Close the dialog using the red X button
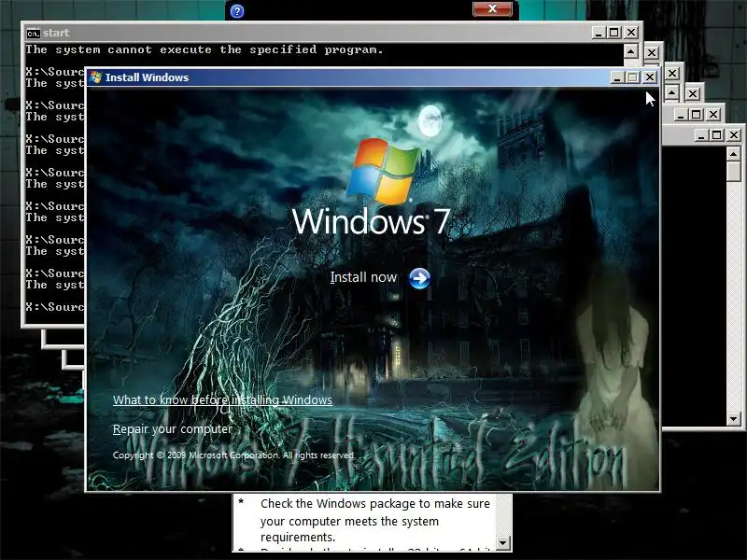The width and height of the screenshot is (747, 560). [492, 8]
